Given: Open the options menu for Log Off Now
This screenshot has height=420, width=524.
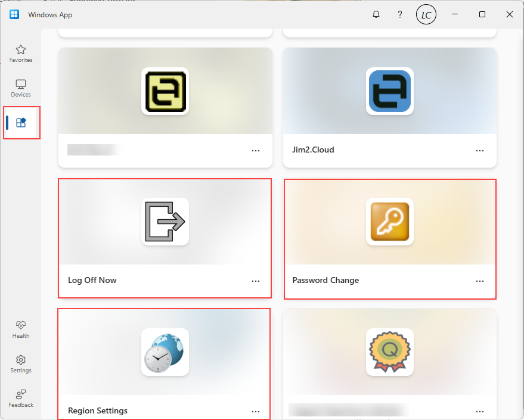Looking at the screenshot, I should (256, 281).
